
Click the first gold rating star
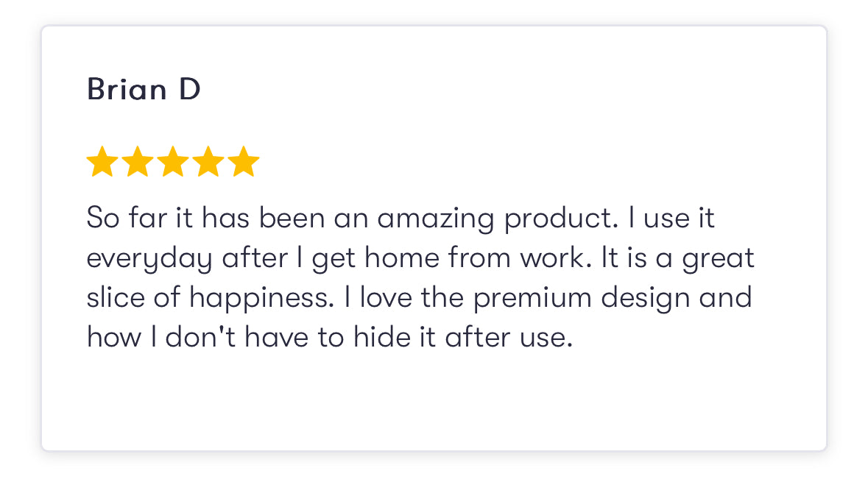[x=102, y=163]
